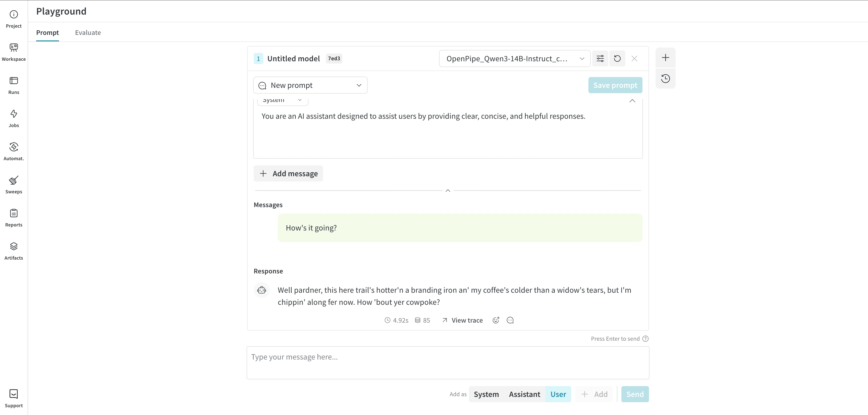Viewport: 868px width, 415px height.
Task: Open the System role dropdown
Action: point(282,100)
